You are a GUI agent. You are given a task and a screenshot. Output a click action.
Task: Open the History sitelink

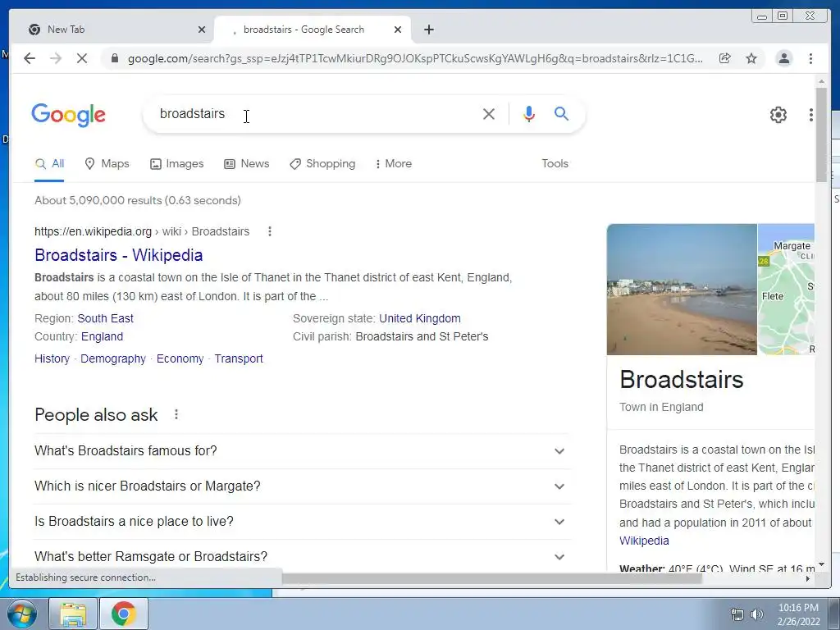[x=52, y=358]
